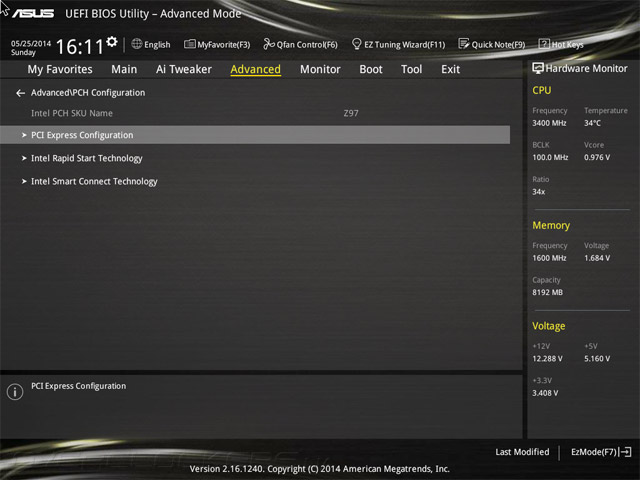Screen dimensions: 640x480
Task: Click the EzMode exit arrow icon
Action: [626, 452]
